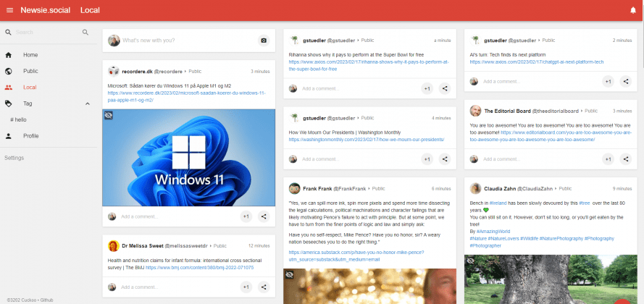+1 the AI's turn post

tap(609, 82)
